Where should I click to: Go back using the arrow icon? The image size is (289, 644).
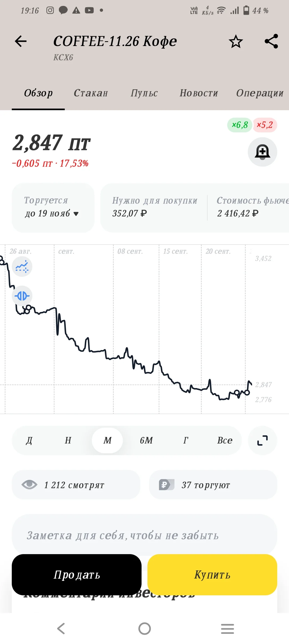click(x=21, y=41)
